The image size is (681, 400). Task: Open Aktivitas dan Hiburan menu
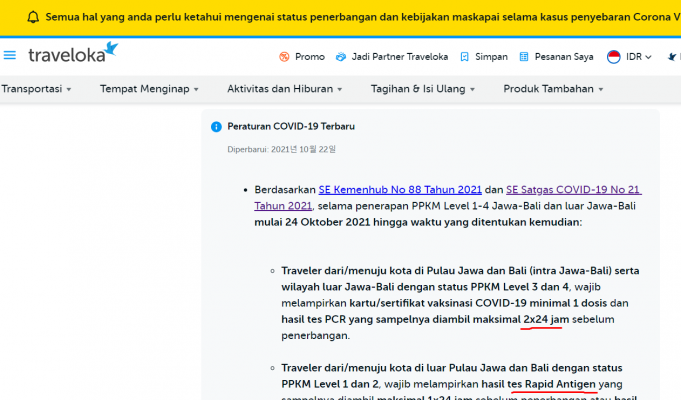pyautogui.click(x=284, y=89)
